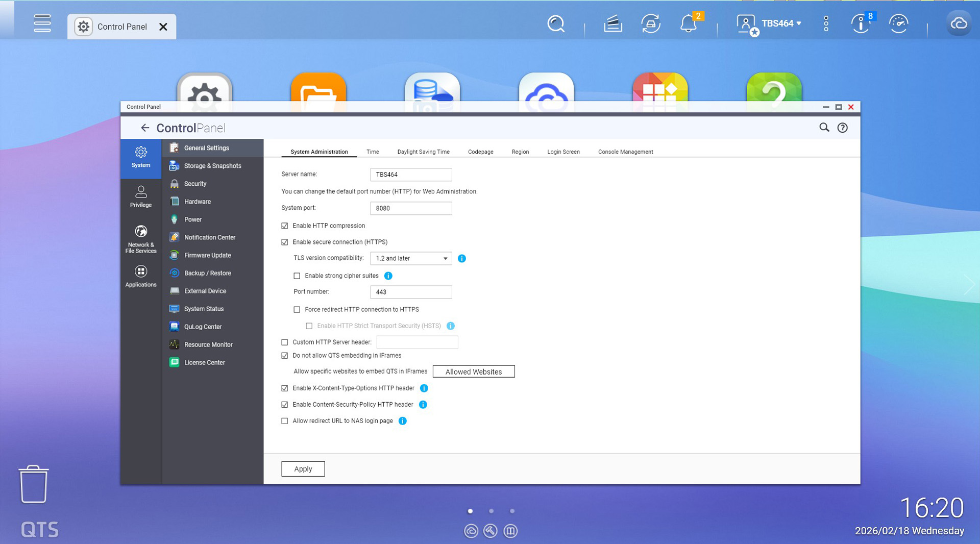
Task: Click the System port input field
Action: [x=411, y=208]
